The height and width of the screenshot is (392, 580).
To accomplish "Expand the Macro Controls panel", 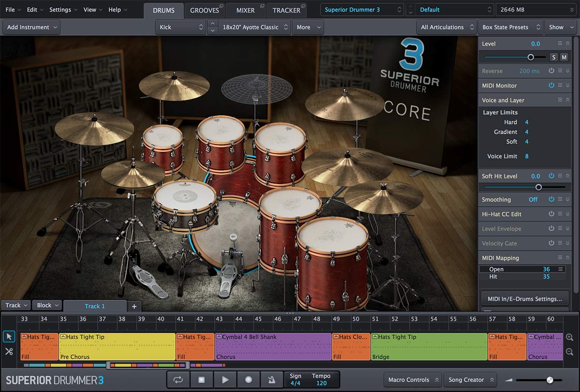I will coord(413,380).
